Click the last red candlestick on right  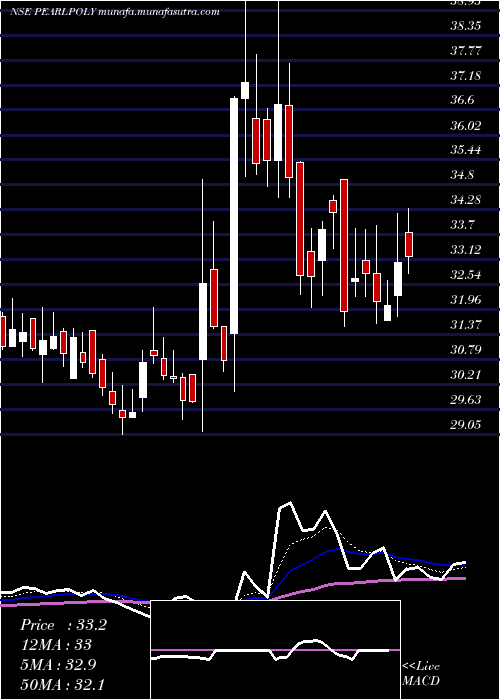pos(408,244)
